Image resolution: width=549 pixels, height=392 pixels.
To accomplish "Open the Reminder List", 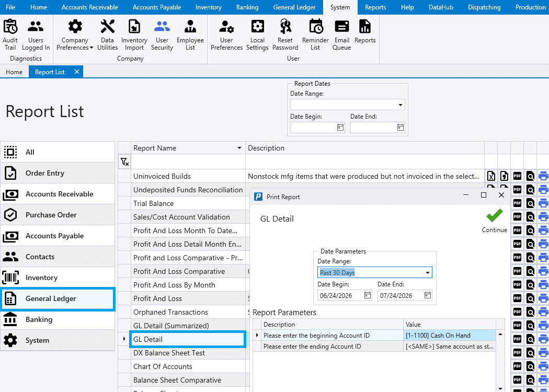I will [x=315, y=34].
